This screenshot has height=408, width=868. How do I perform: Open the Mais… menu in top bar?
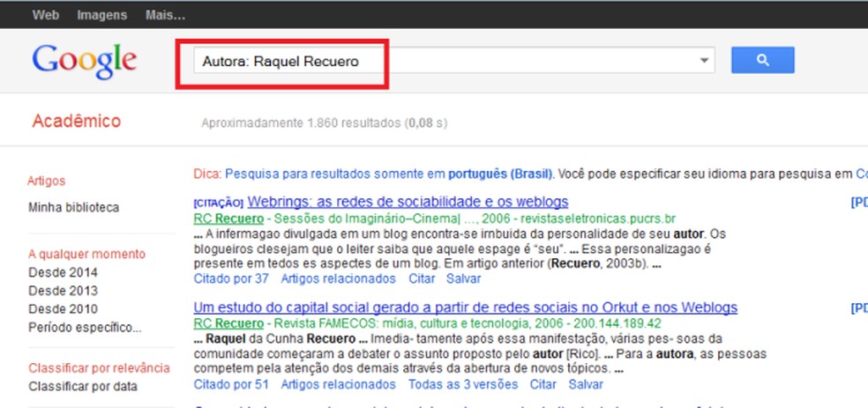click(x=165, y=15)
